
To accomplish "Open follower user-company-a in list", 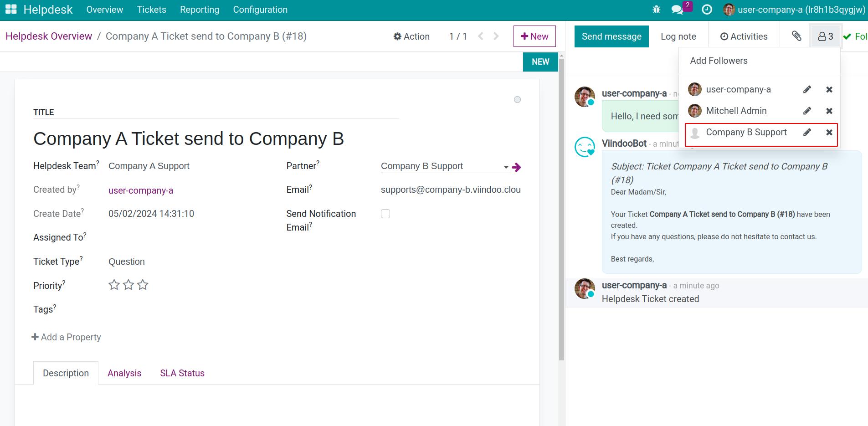I will 738,89.
